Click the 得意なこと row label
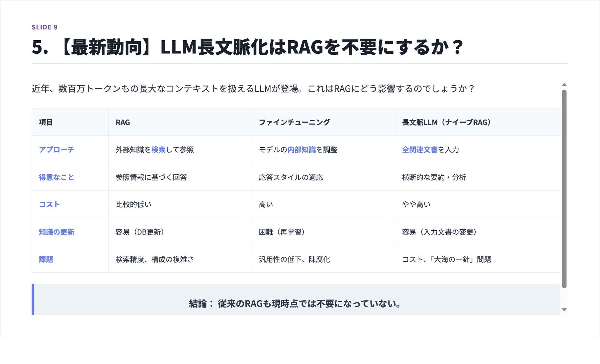Image resolution: width=600 pixels, height=364 pixels. pos(57,177)
